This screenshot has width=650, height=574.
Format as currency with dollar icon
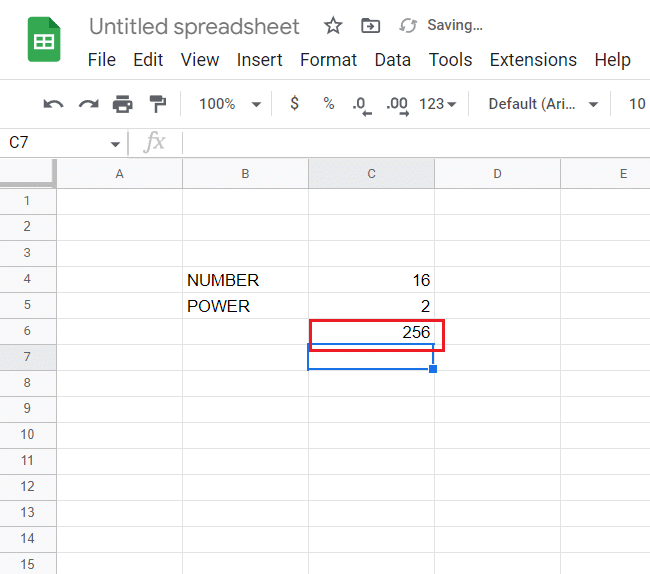(x=294, y=103)
